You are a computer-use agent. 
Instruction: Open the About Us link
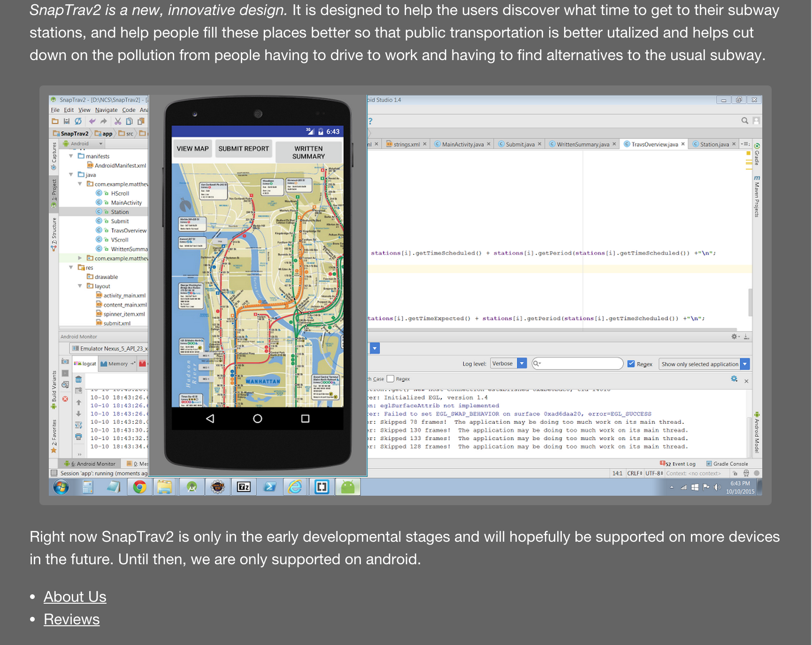click(x=75, y=597)
